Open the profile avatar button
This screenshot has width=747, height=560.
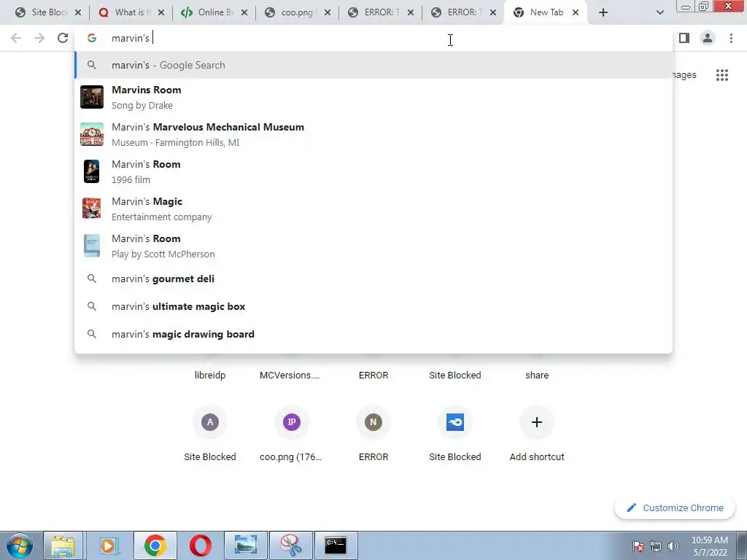click(708, 38)
